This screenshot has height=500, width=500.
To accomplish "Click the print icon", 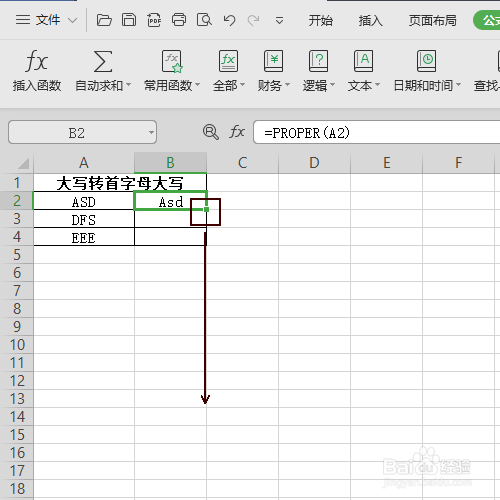I will point(179,20).
